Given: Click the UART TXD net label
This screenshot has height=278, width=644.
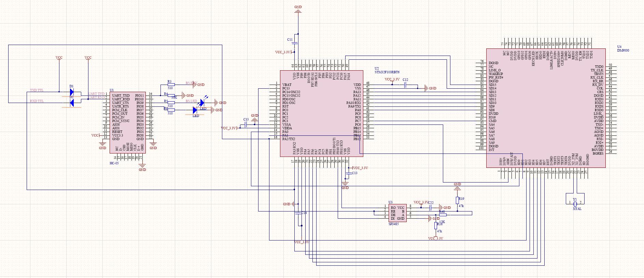Looking at the screenshot, I should point(97,93).
